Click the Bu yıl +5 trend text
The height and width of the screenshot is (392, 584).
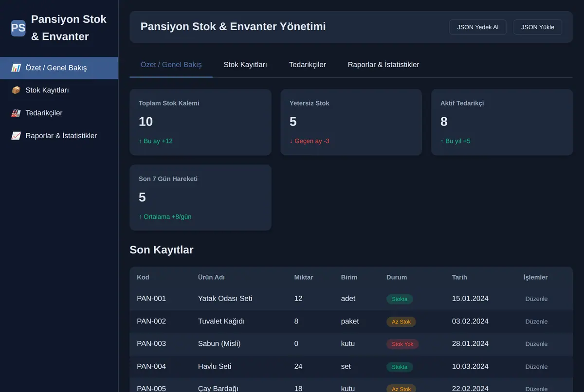(x=456, y=141)
